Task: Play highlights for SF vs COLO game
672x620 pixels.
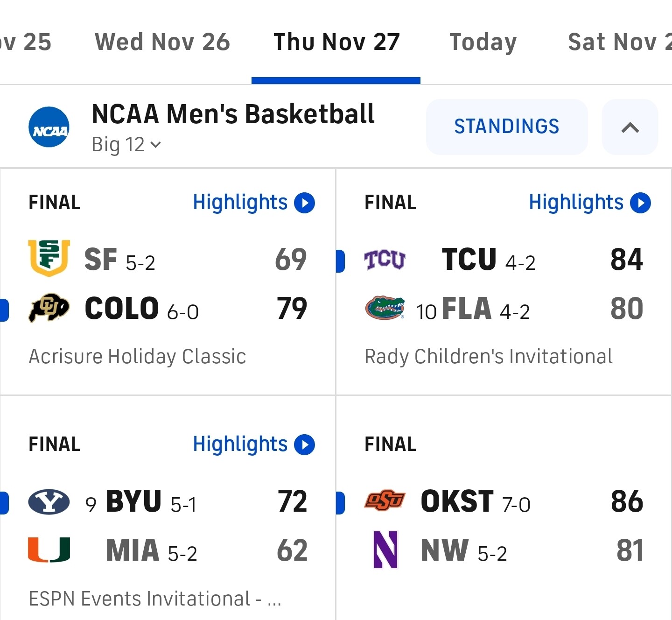Action: [254, 203]
